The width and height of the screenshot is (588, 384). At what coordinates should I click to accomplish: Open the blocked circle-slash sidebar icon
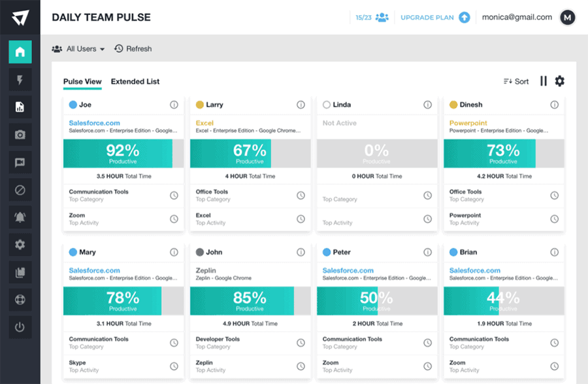tap(20, 190)
